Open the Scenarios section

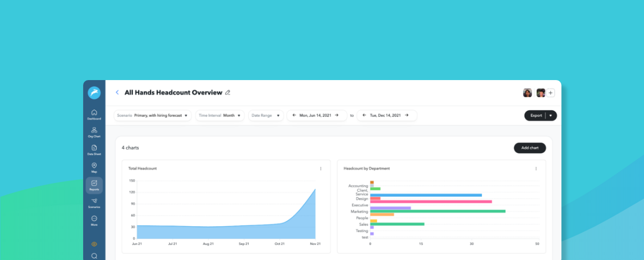coord(94,203)
